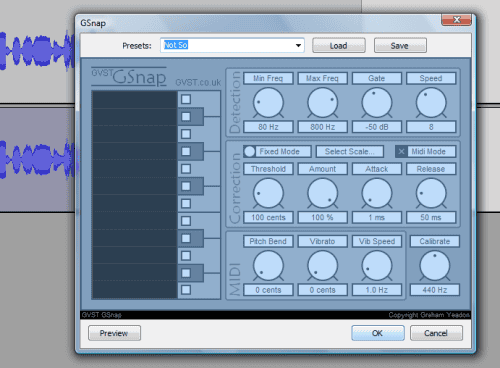
Task: Click the 800 Hz value field
Action: (x=323, y=127)
